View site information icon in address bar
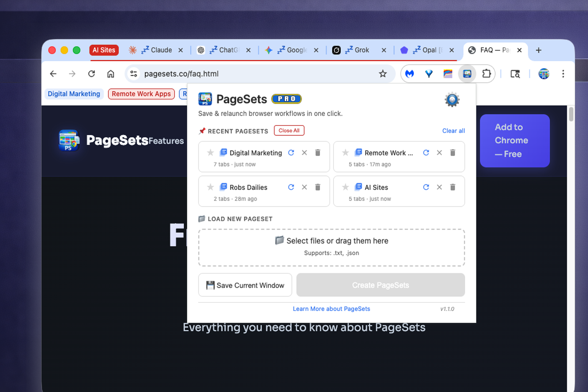The image size is (588, 392). 134,74
